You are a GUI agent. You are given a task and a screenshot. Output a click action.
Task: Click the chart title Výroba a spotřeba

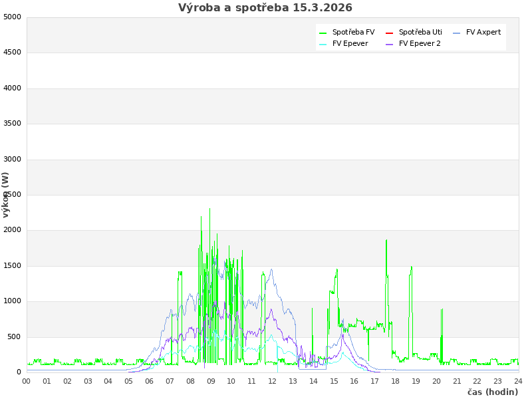pos(265,8)
